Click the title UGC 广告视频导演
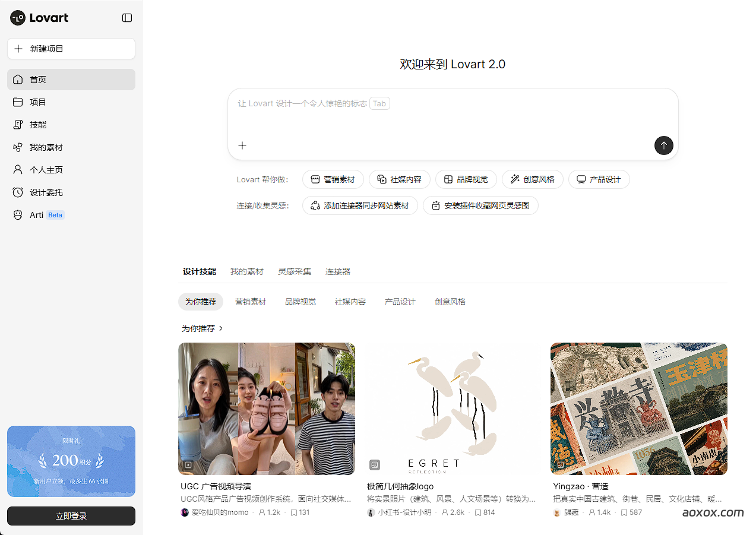Screen dimensions: 756x535 pyautogui.click(x=216, y=486)
